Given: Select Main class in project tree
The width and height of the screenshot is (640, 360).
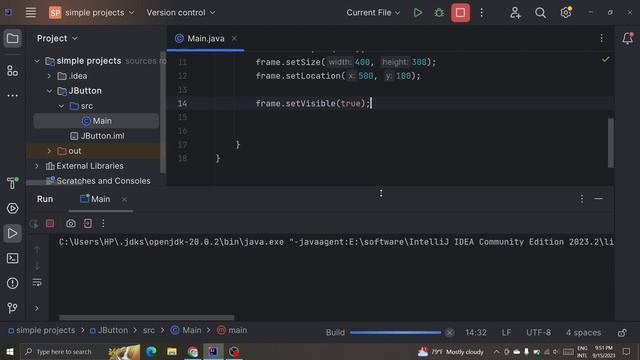Looking at the screenshot, I should click(x=96, y=121).
